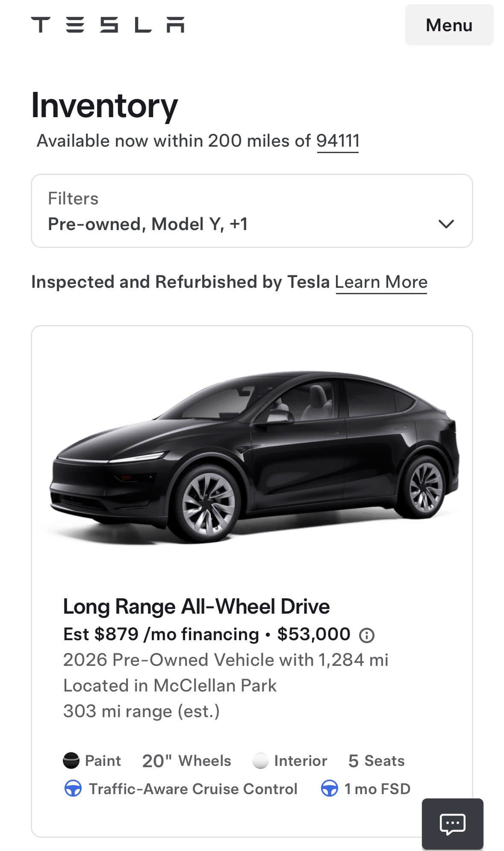Click the Learn More link
Image resolution: width=504 pixels, height=851 pixels.
coord(381,282)
